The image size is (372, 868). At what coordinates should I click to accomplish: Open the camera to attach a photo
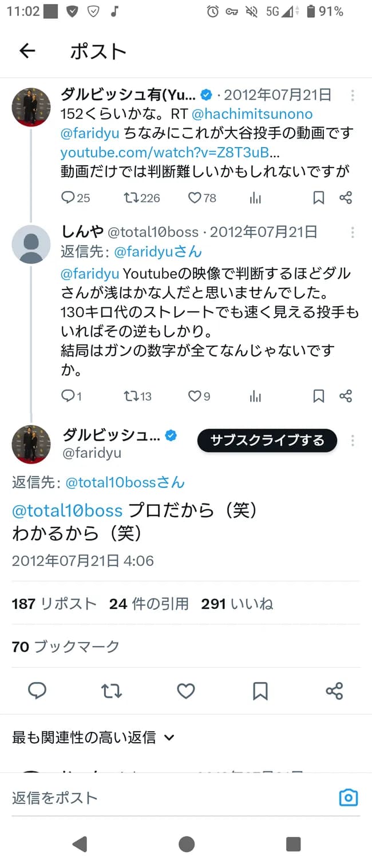pos(349,796)
